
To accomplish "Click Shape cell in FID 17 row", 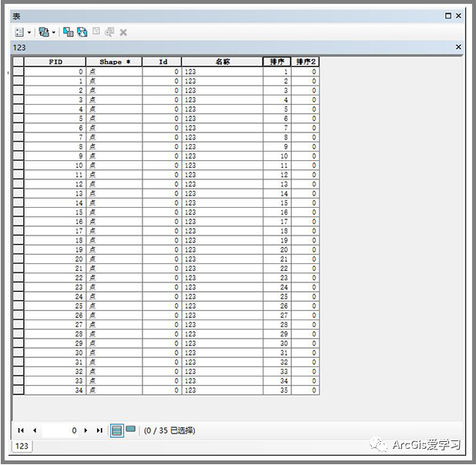I will pyautogui.click(x=114, y=231).
